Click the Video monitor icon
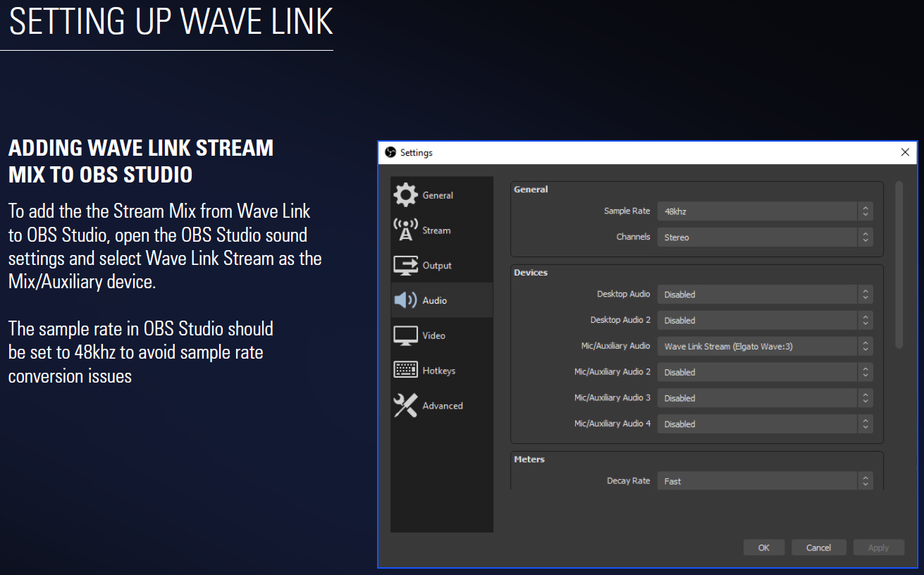 (405, 335)
